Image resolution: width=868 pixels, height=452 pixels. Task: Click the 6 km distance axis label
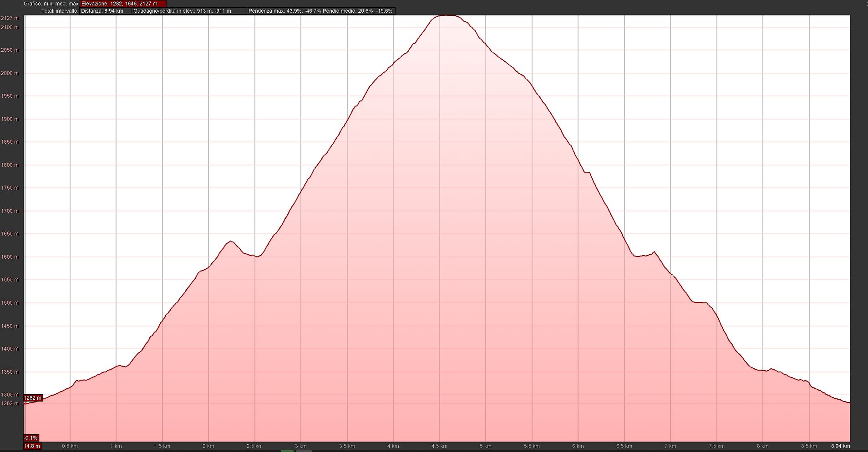(x=578, y=446)
